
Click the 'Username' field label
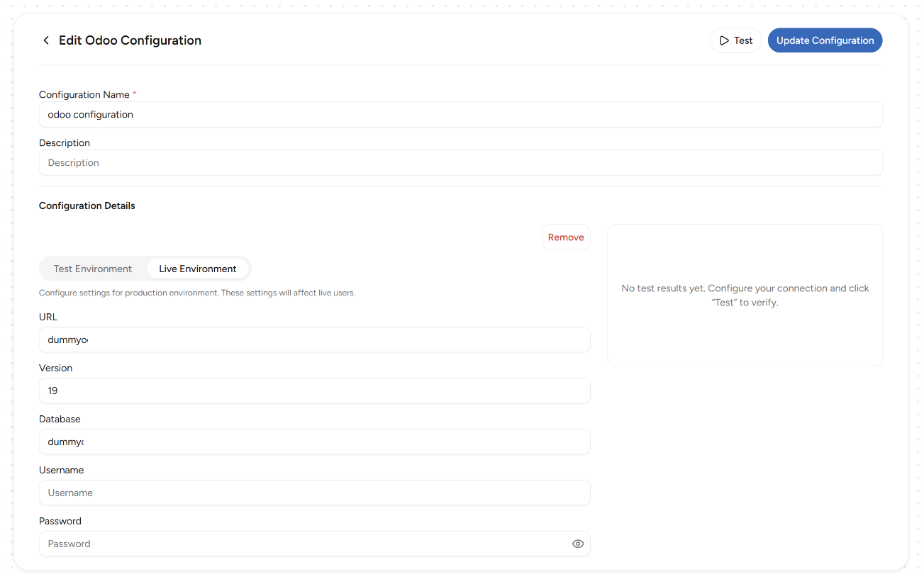62,471
